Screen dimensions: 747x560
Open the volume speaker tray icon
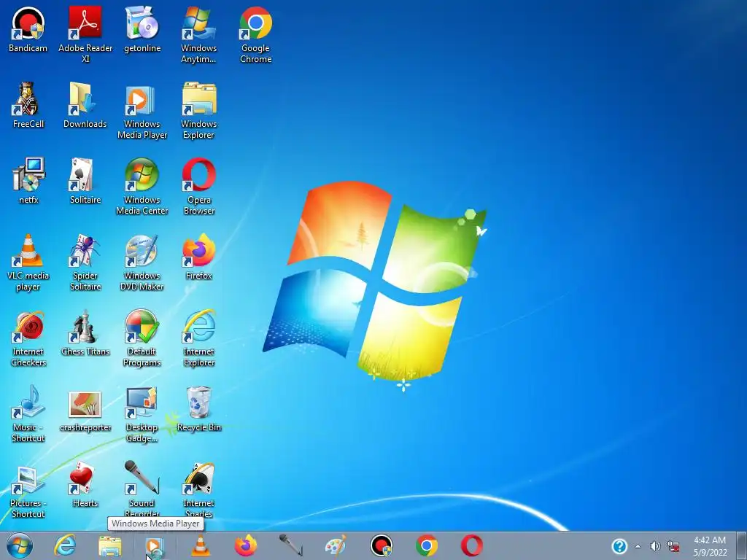point(656,547)
